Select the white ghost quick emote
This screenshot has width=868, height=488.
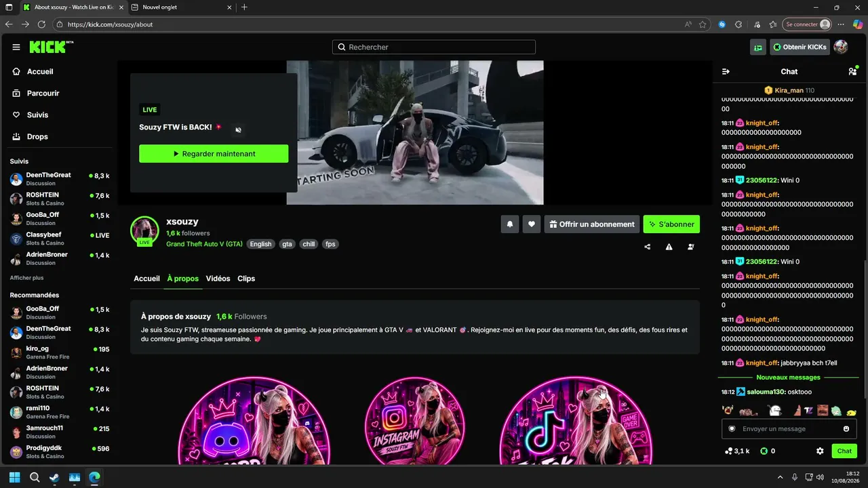(x=775, y=410)
